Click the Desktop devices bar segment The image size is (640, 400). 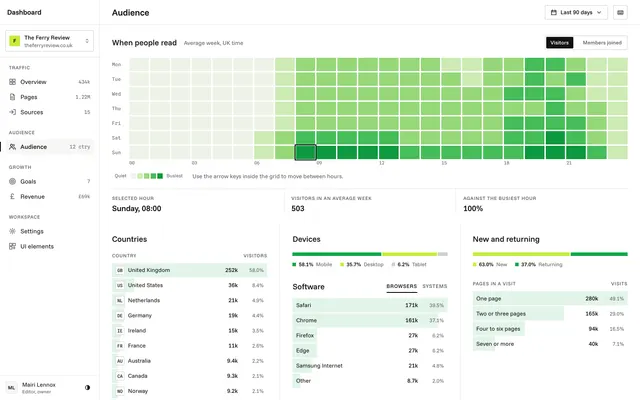(410, 254)
